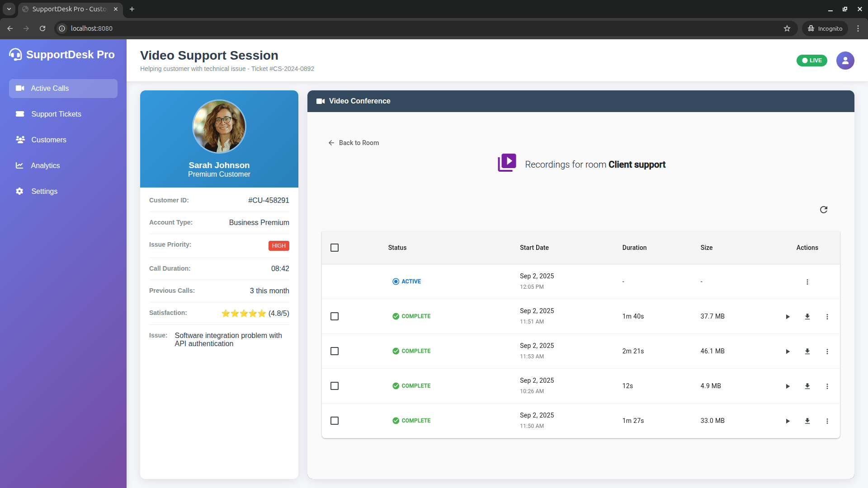868x488 pixels.
Task: Click the Status column header
Action: click(x=397, y=248)
